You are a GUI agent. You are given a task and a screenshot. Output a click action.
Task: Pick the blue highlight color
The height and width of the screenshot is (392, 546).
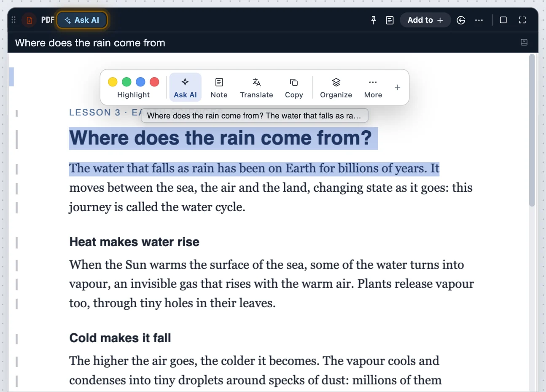pyautogui.click(x=140, y=82)
